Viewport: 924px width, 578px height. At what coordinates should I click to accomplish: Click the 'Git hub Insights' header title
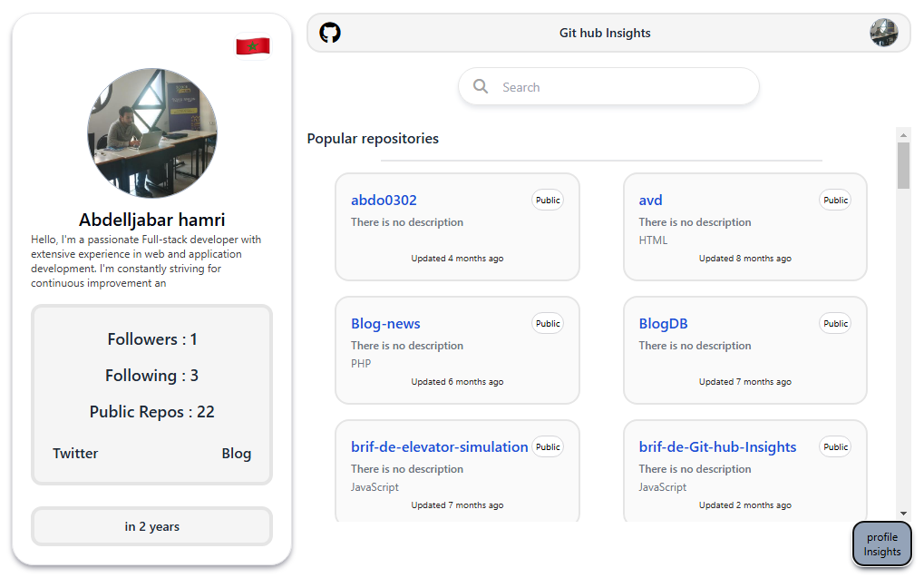(x=605, y=33)
